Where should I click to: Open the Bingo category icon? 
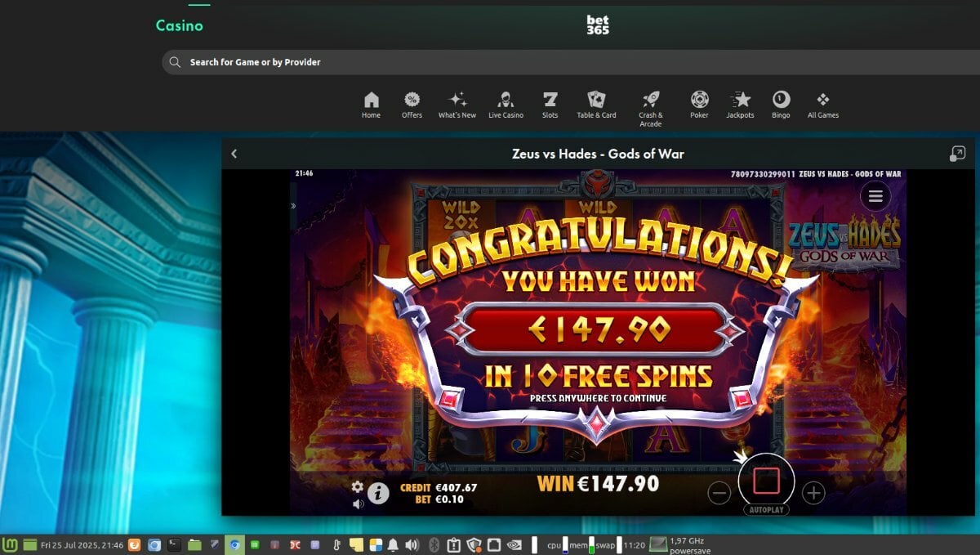[781, 100]
